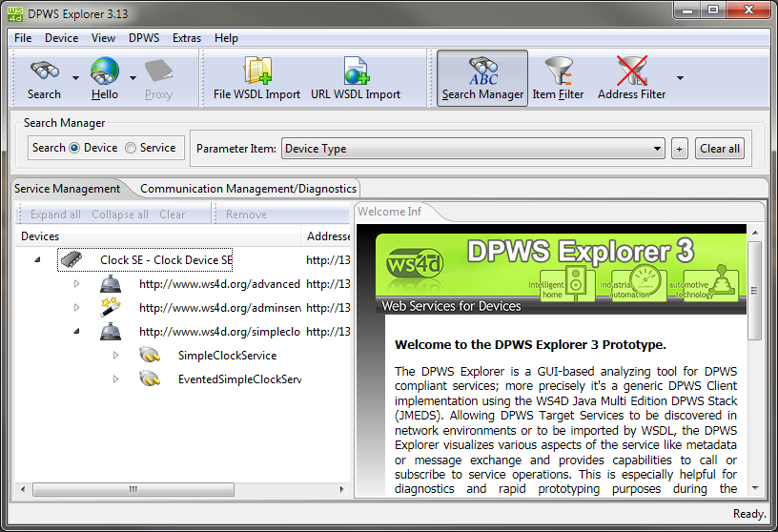This screenshot has width=778, height=532.
Task: Click the greyed Proxy toolbar icon
Action: pyautogui.click(x=159, y=71)
